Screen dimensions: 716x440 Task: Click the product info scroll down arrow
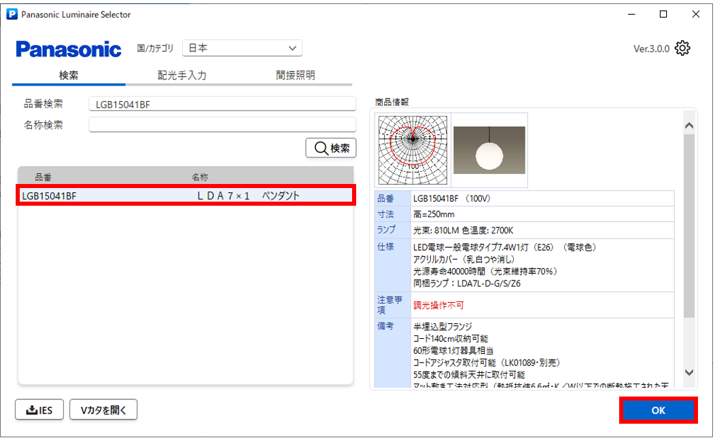(x=688, y=372)
